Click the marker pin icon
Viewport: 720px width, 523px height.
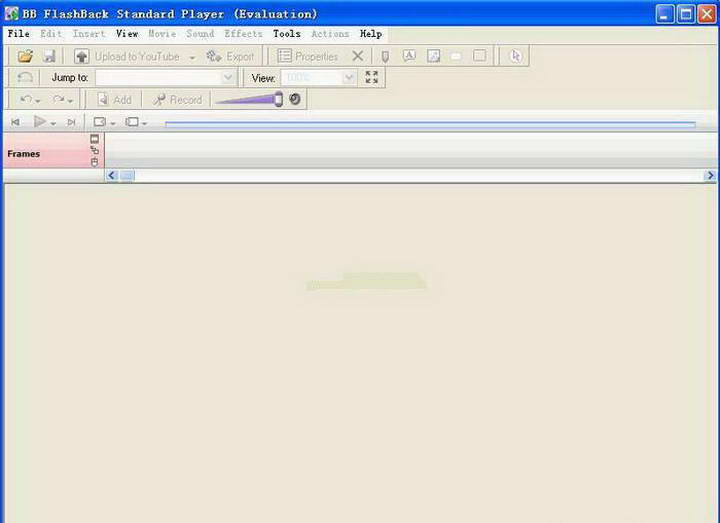(385, 56)
